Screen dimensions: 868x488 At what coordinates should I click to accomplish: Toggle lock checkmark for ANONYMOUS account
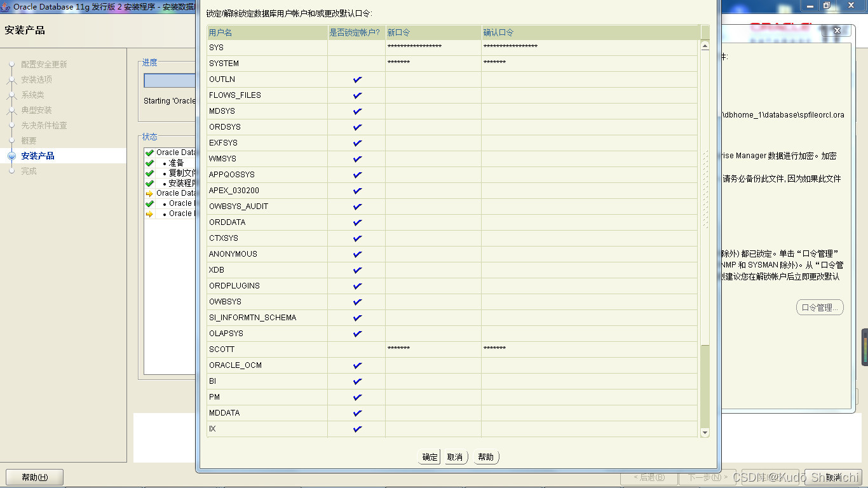pyautogui.click(x=357, y=254)
